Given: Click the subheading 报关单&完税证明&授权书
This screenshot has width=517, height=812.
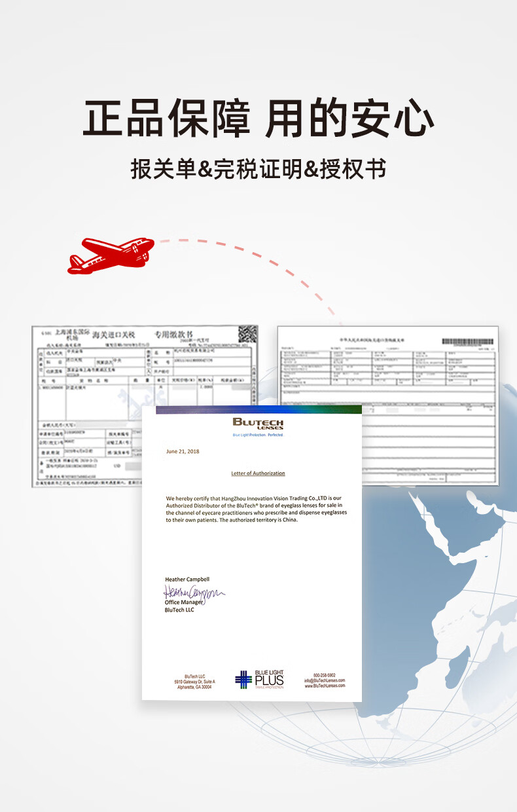Looking at the screenshot, I should pyautogui.click(x=258, y=168).
